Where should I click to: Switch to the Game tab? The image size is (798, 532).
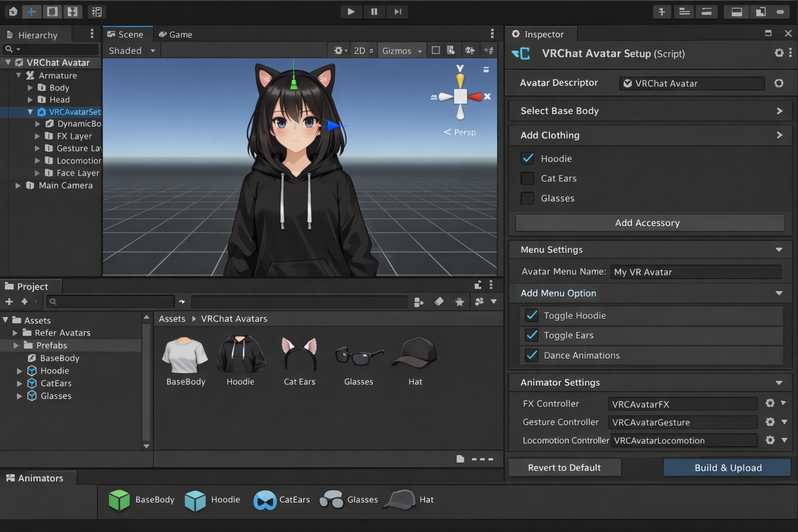pos(176,34)
